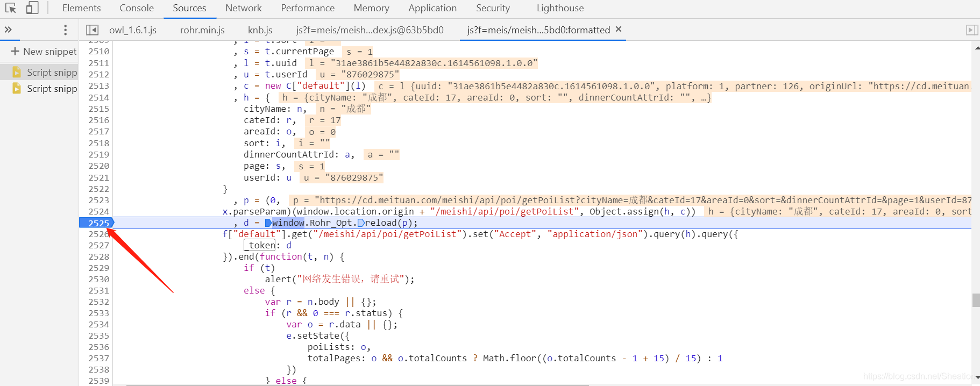Open the Network tab
The width and height of the screenshot is (980, 386).
[244, 8]
